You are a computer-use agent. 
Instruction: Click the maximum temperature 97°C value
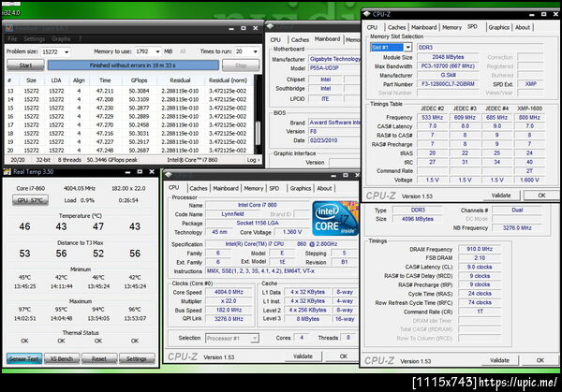coord(24,310)
